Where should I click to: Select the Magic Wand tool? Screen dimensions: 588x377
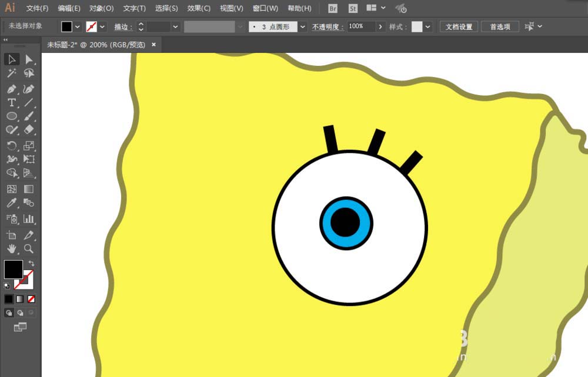(x=12, y=73)
